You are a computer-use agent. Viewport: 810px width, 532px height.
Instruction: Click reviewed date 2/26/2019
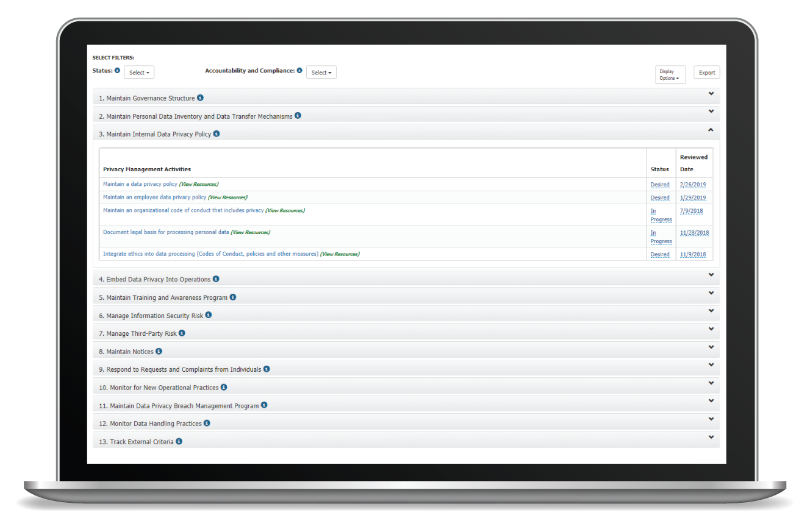(693, 185)
